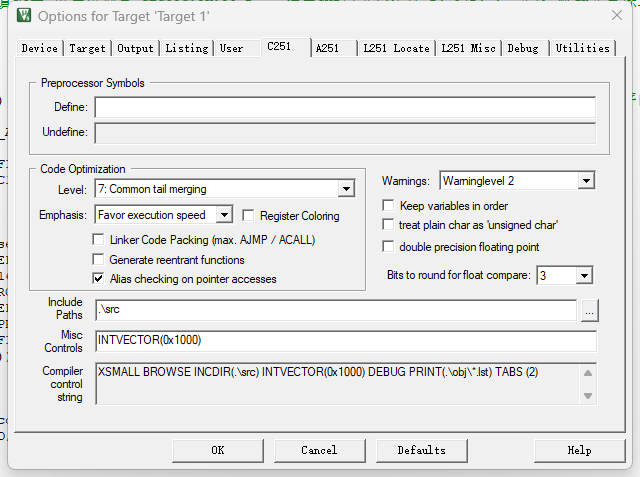Close the Options for Target dialog
Viewport: 640px width, 477px height.
click(x=616, y=16)
